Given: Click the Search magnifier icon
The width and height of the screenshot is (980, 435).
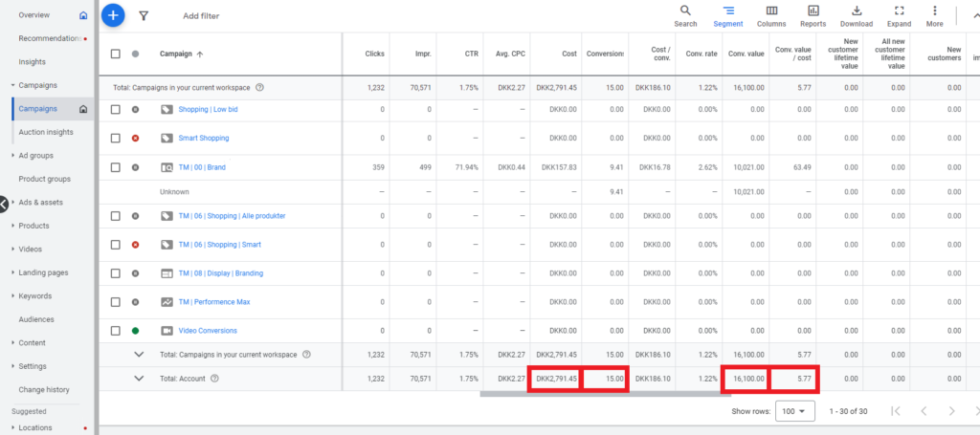Looking at the screenshot, I should (685, 11).
